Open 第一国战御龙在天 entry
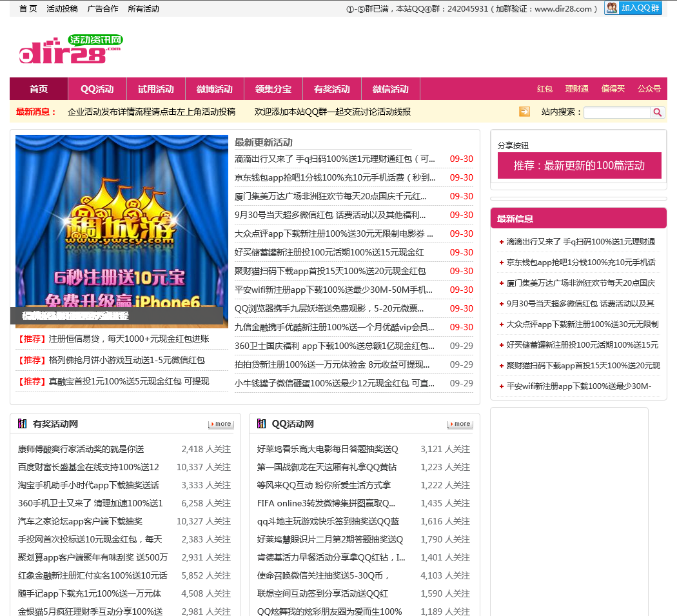Screen dimensions: 677x616 (x=327, y=468)
